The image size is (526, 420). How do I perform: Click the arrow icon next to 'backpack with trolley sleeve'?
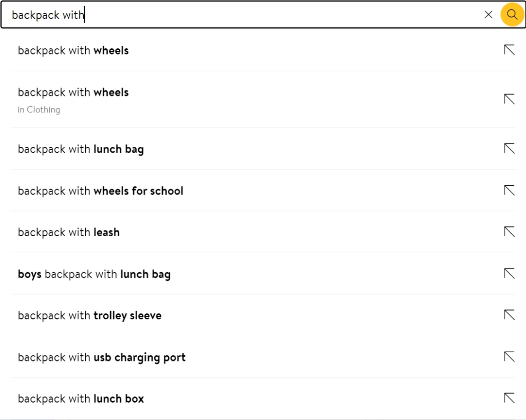tap(509, 315)
